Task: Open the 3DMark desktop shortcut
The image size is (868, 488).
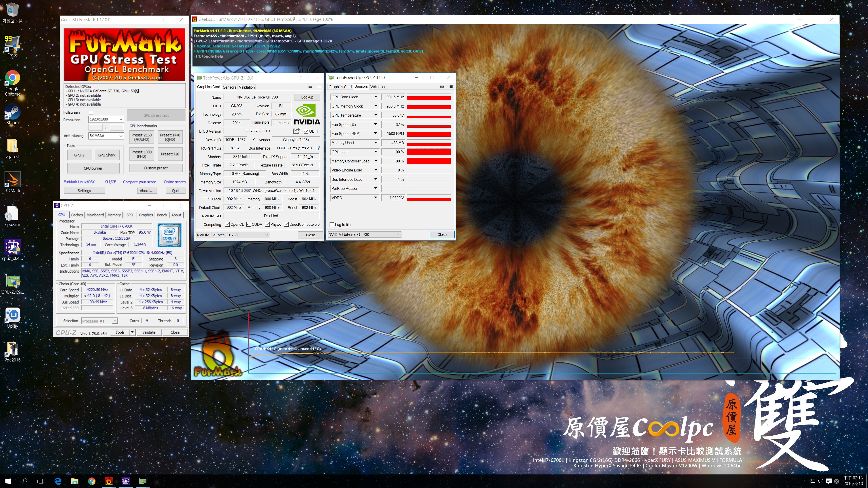Action: [x=12, y=182]
